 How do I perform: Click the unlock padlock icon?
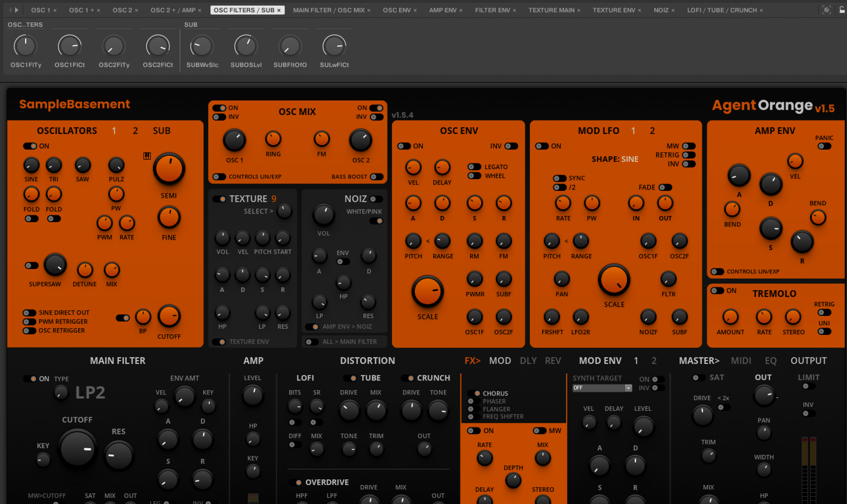point(842,10)
